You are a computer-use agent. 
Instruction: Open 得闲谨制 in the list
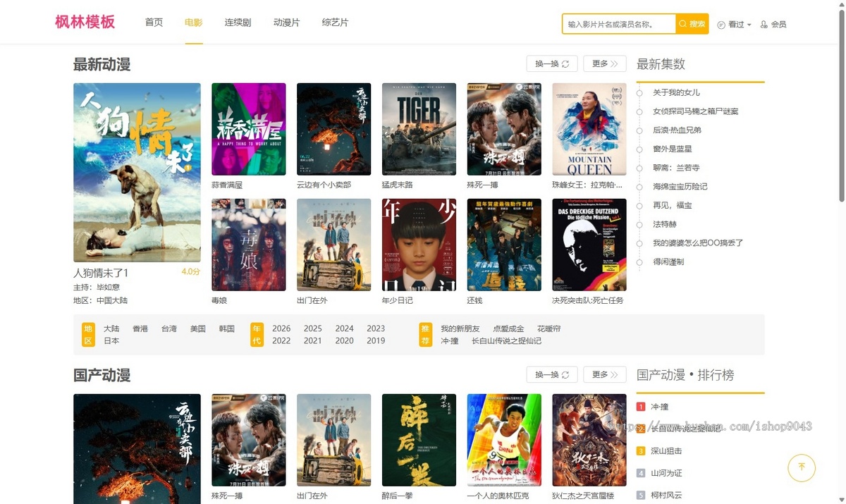668,262
